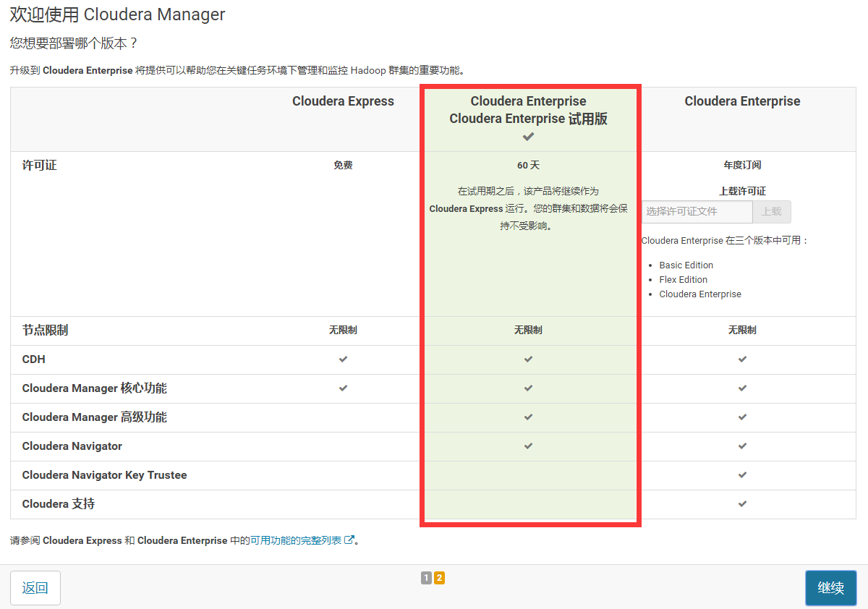Click the 60 天 trial duration text
The width and height of the screenshot is (868, 609).
coord(528,166)
